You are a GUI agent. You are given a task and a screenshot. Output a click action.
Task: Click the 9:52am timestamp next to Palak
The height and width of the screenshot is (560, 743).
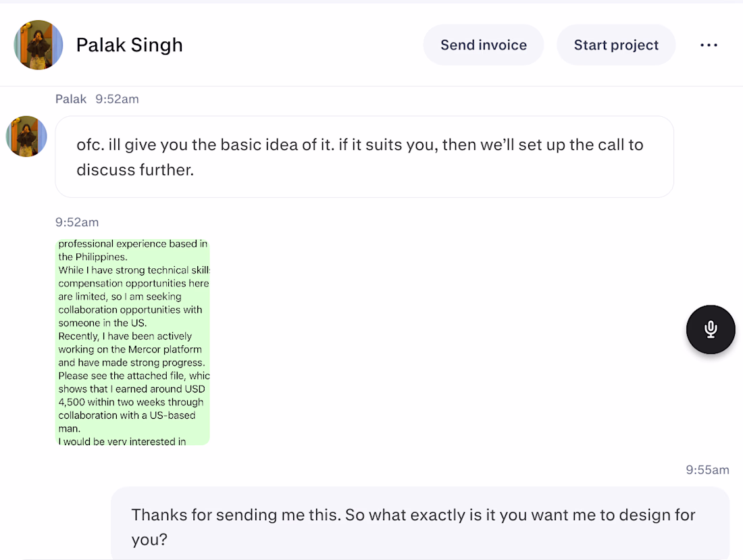(117, 99)
